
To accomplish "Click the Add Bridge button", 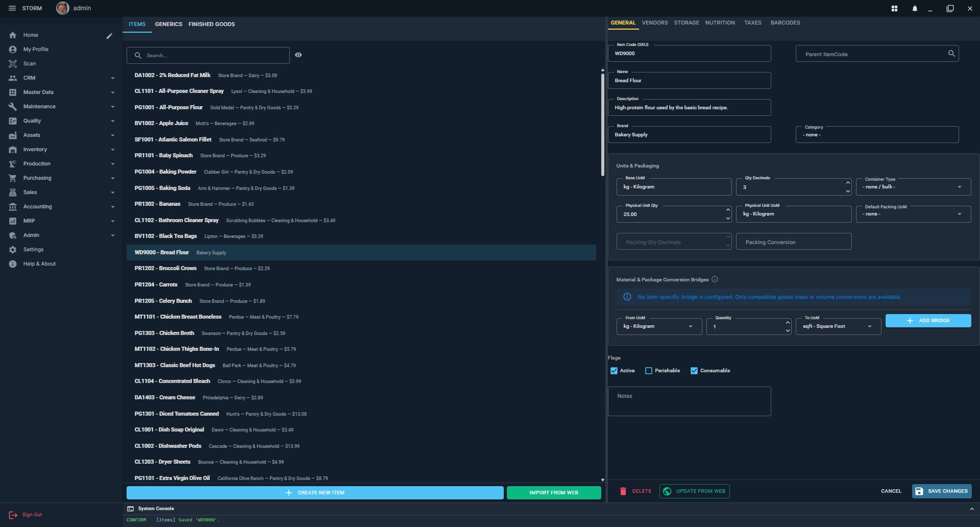I will [928, 321].
